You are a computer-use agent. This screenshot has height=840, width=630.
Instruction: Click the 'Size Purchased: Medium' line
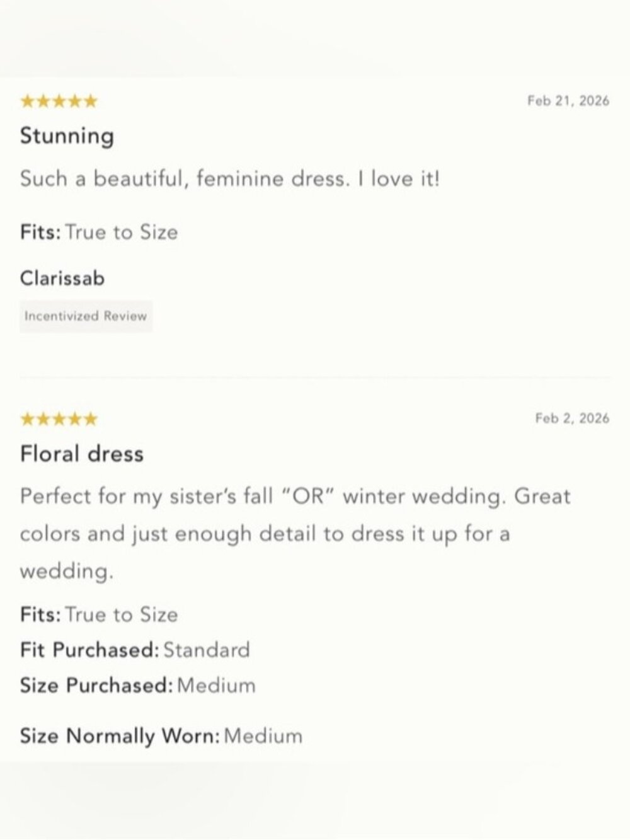[x=137, y=685]
